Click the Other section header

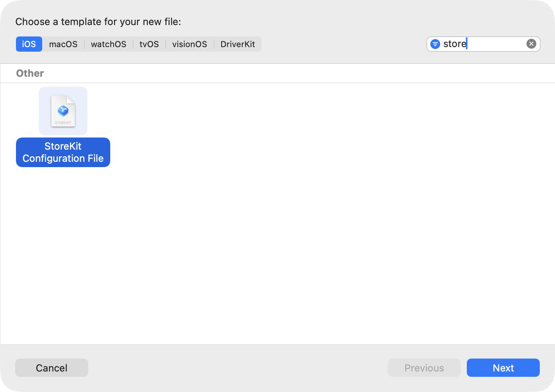pos(30,73)
